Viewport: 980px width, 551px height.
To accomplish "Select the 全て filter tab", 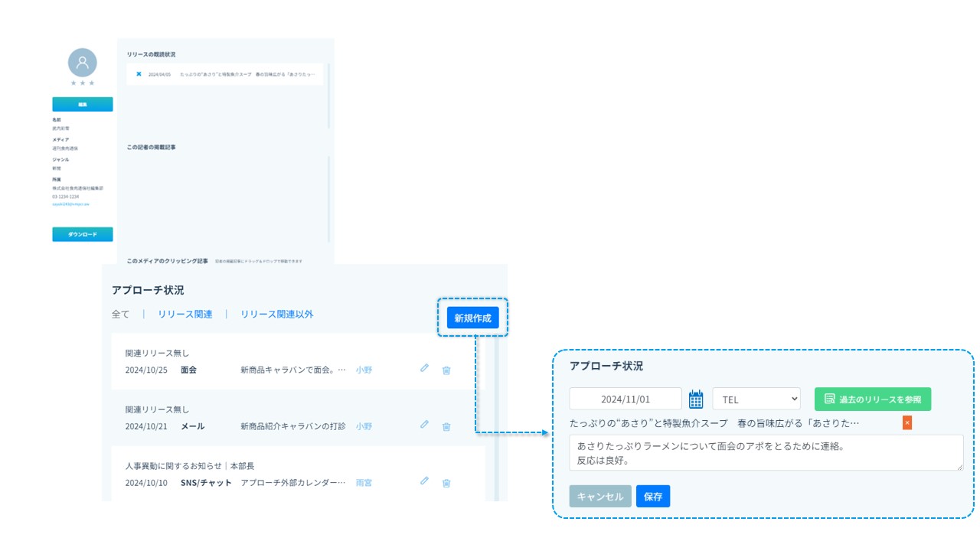I will pyautogui.click(x=120, y=314).
